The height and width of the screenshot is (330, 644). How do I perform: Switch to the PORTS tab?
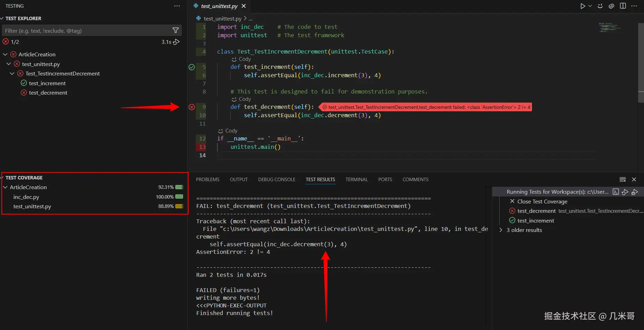[x=385, y=179]
